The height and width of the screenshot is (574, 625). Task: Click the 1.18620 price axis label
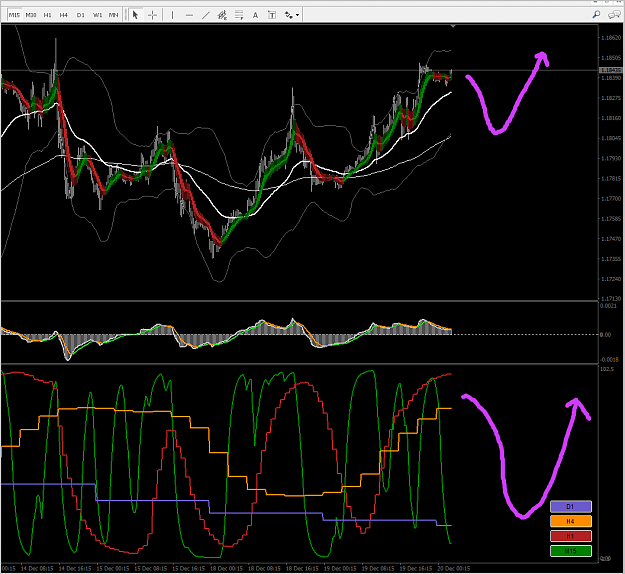click(x=611, y=37)
